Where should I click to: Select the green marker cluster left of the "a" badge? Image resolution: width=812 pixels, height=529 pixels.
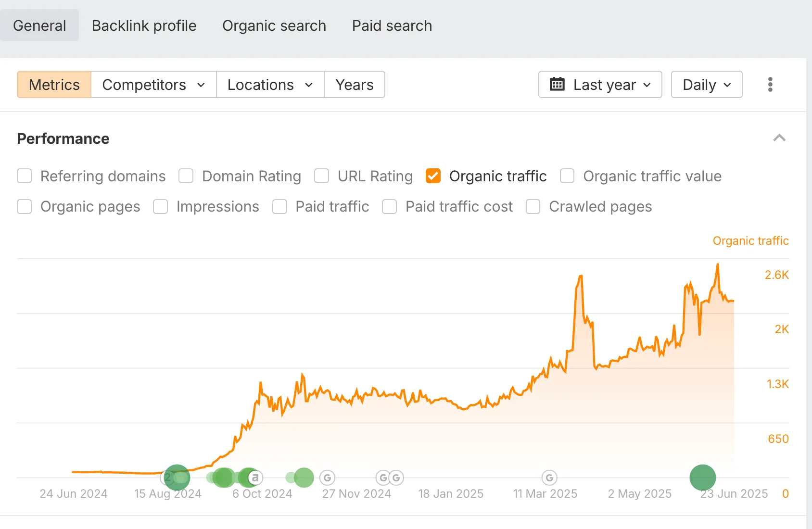[x=224, y=478]
